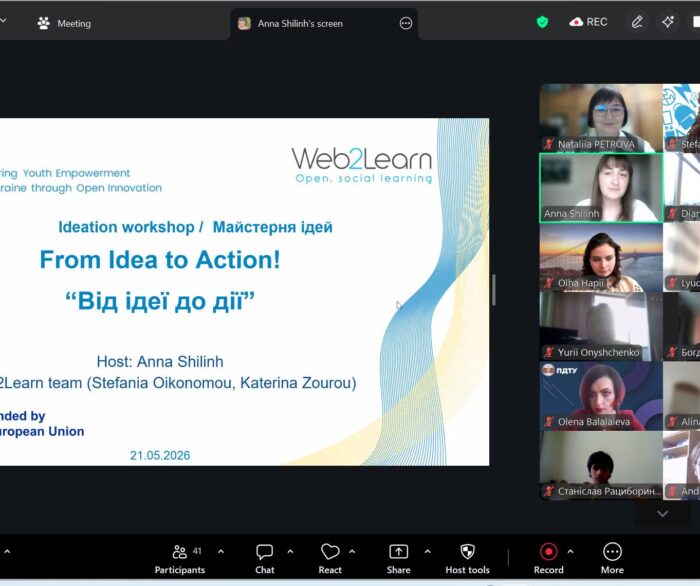Select Olena Balalaieva's video tile

click(x=601, y=396)
